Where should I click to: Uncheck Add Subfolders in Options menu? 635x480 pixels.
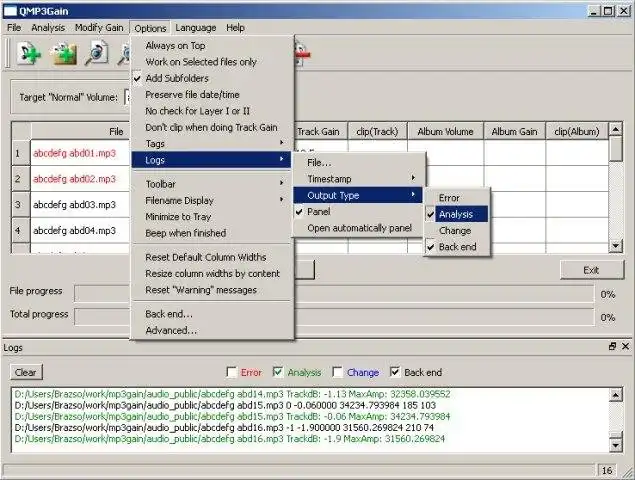[211, 79]
